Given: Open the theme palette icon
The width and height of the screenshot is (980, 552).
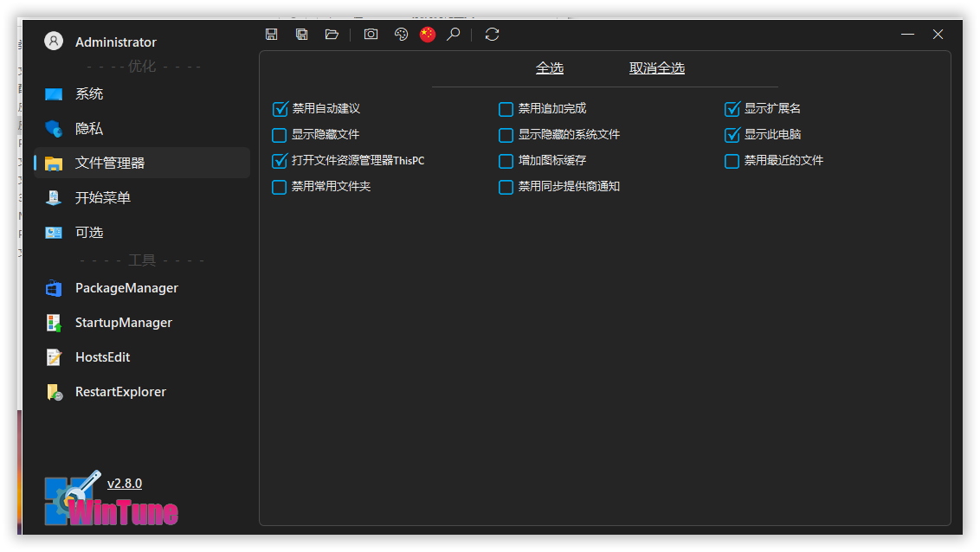Looking at the screenshot, I should click(x=401, y=35).
